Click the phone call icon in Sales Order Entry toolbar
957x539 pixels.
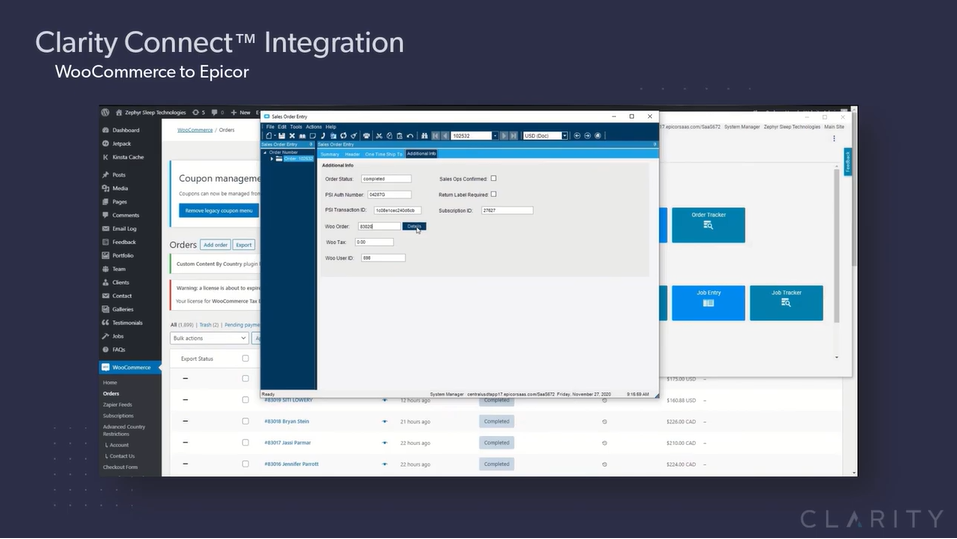322,136
